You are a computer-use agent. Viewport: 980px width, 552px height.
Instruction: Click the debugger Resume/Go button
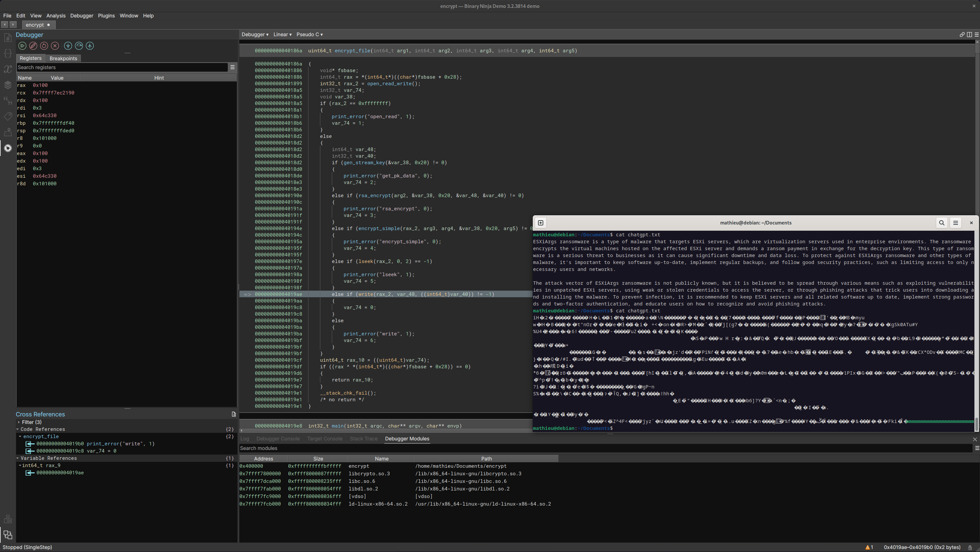coord(22,46)
